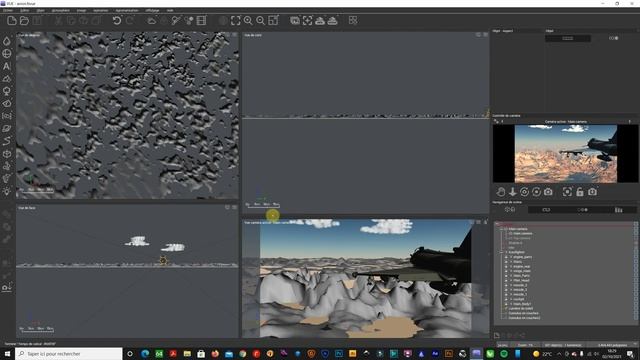Screen dimensions: 640x360
Task: Select 'Lumière du soleil' in scene navigator
Action: 521,309
